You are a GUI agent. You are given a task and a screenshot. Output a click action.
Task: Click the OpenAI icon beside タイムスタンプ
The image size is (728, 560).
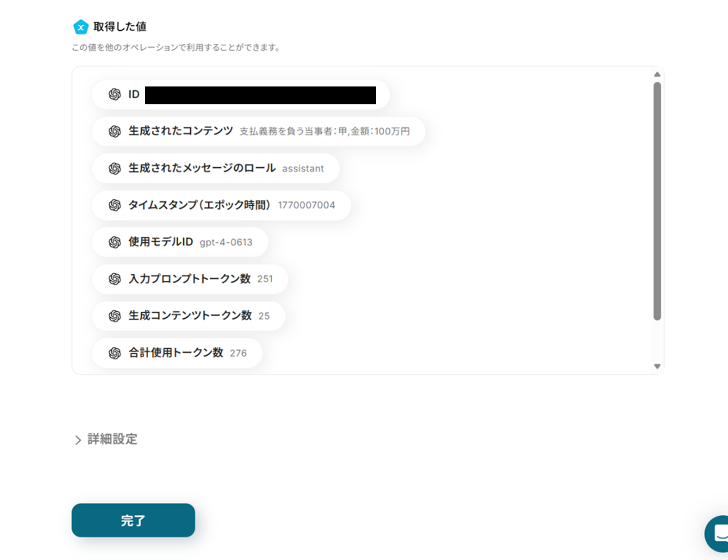[x=114, y=205]
